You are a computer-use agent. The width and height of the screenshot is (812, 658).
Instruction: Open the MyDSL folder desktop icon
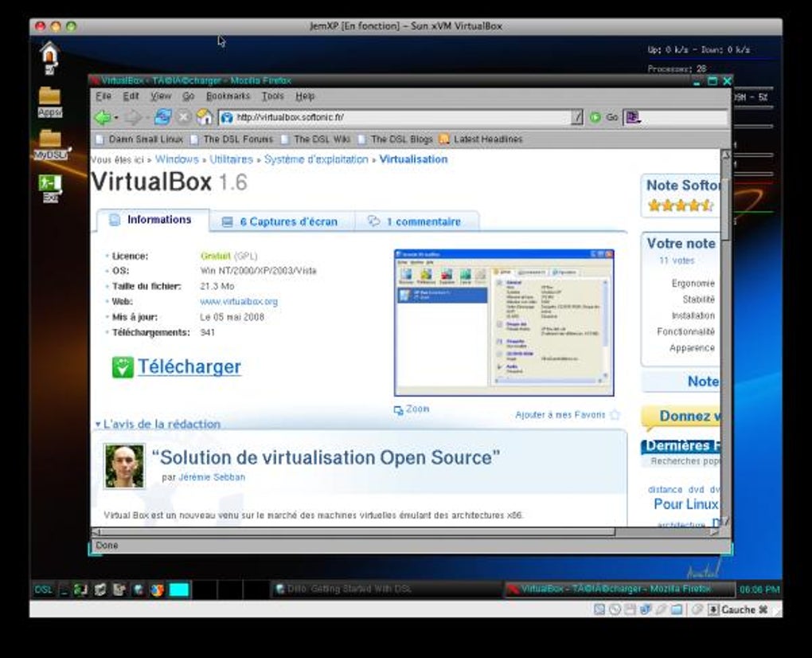pyautogui.click(x=51, y=144)
